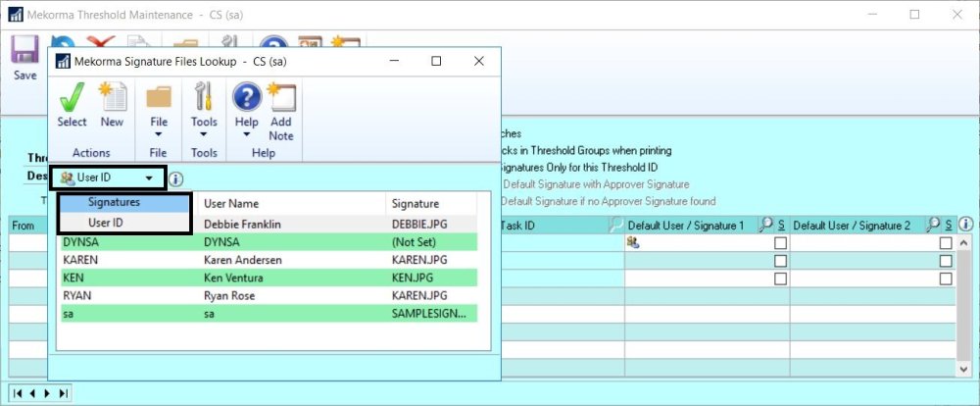Screen dimensions: 980x406
Task: Click the New document icon in lookup
Action: pos(113,98)
